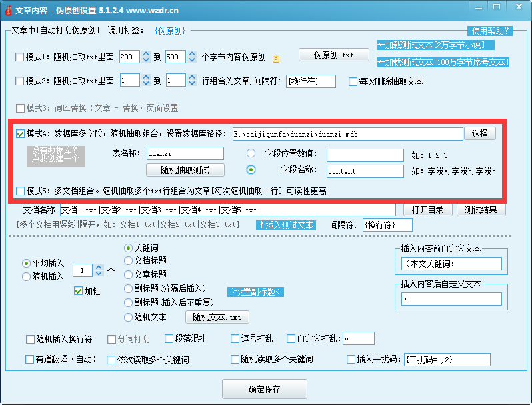Increase 模式1 maximum bytes value 500
The image size is (532, 405).
tap(192, 54)
